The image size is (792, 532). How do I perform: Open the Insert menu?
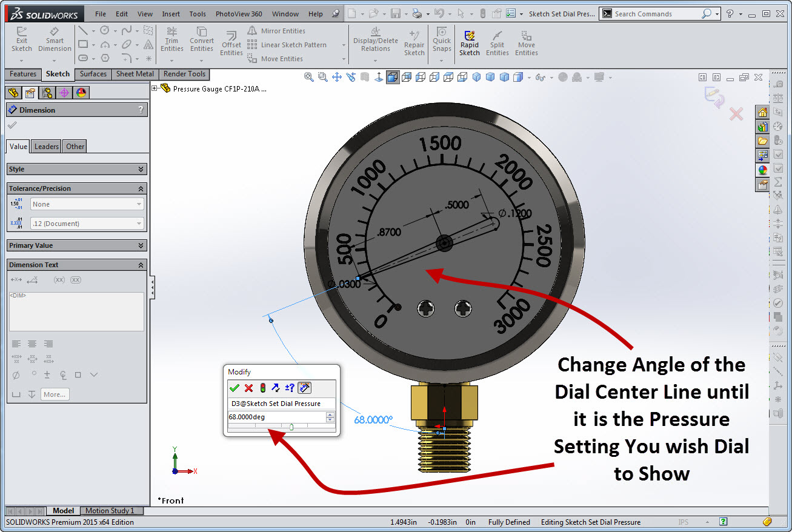click(171, 14)
